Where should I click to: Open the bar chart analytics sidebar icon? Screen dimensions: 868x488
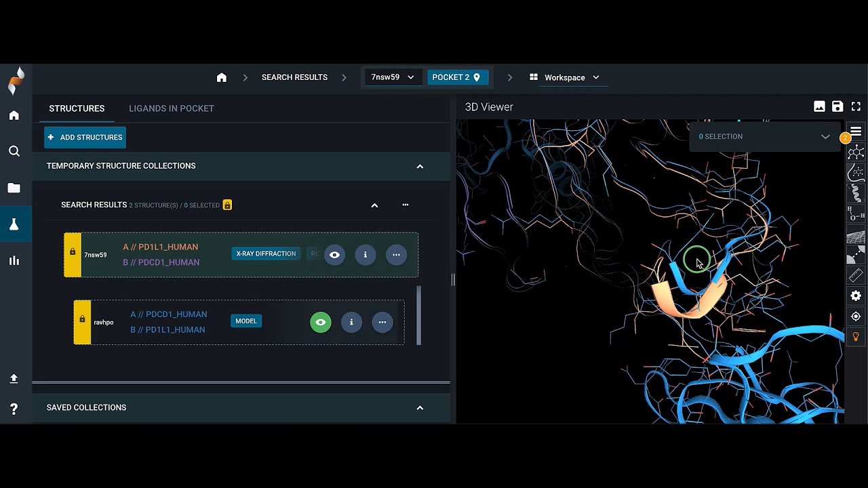click(x=14, y=260)
